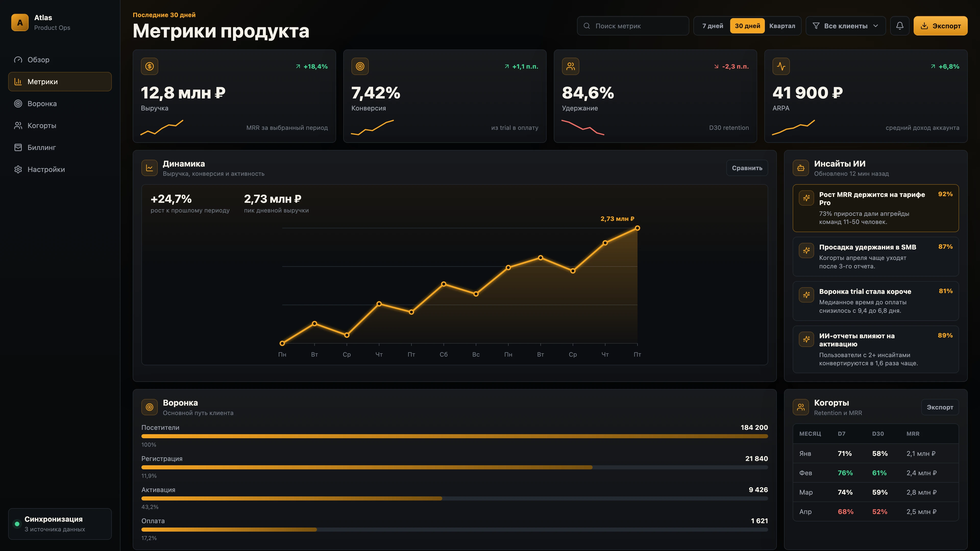Screen dimensions: 980x551
Task: Click the MRR column header
Action: click(x=913, y=433)
